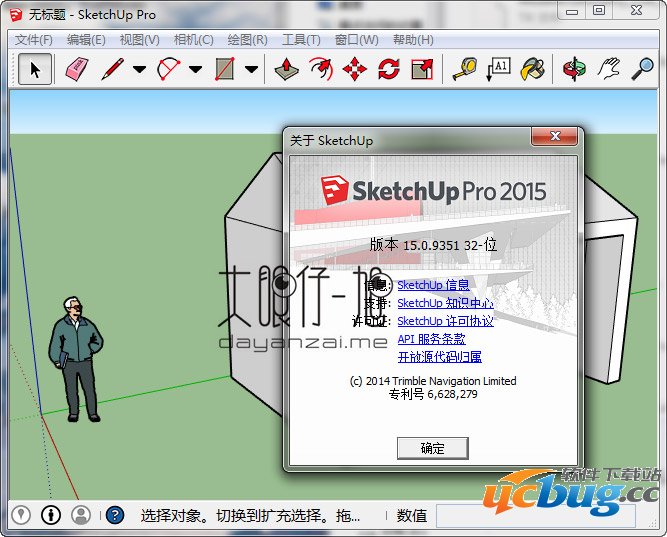Open the API 服务条款 link

click(431, 339)
